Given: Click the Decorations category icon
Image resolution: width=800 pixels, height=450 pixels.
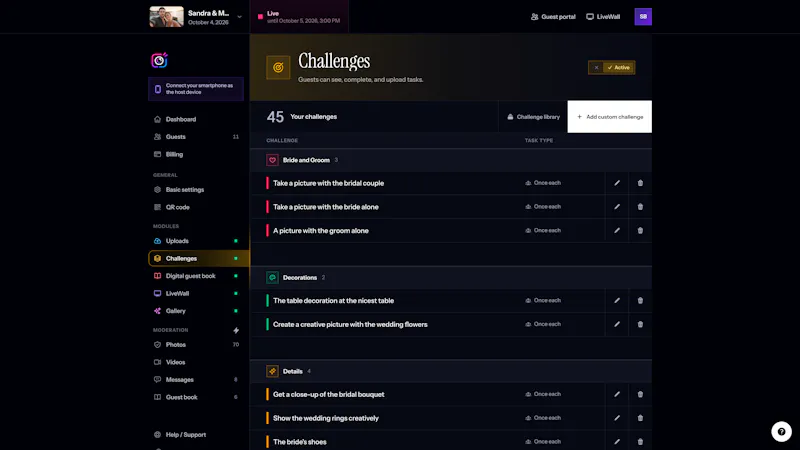Looking at the screenshot, I should click(x=272, y=278).
